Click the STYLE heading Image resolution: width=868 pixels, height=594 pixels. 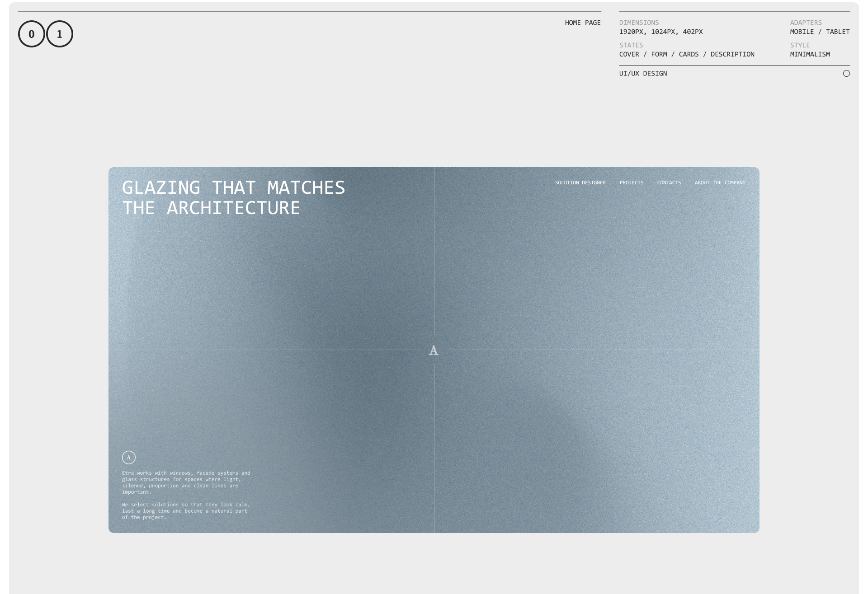[800, 45]
